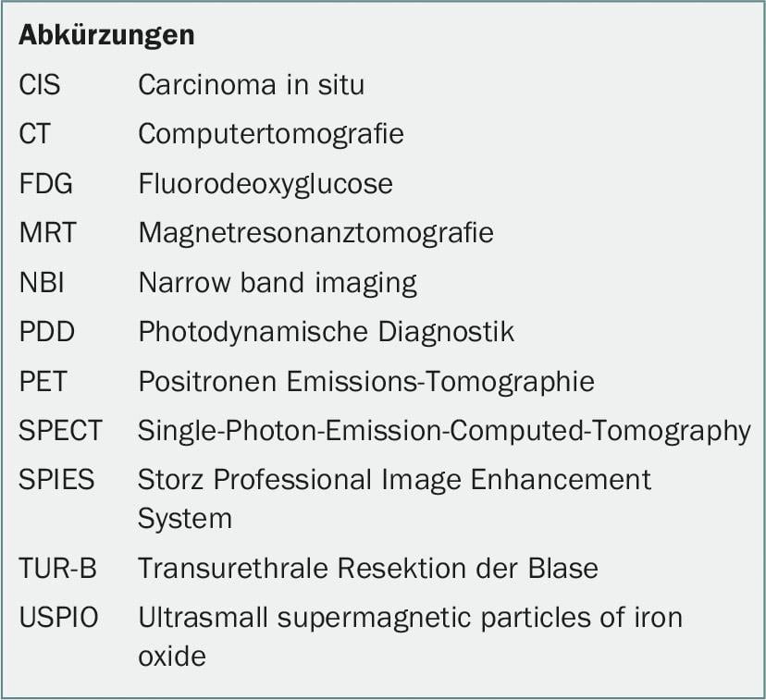
Task: Click the "Single-Photon-Emission-Computed-Tomography" text
Action: tap(444, 430)
